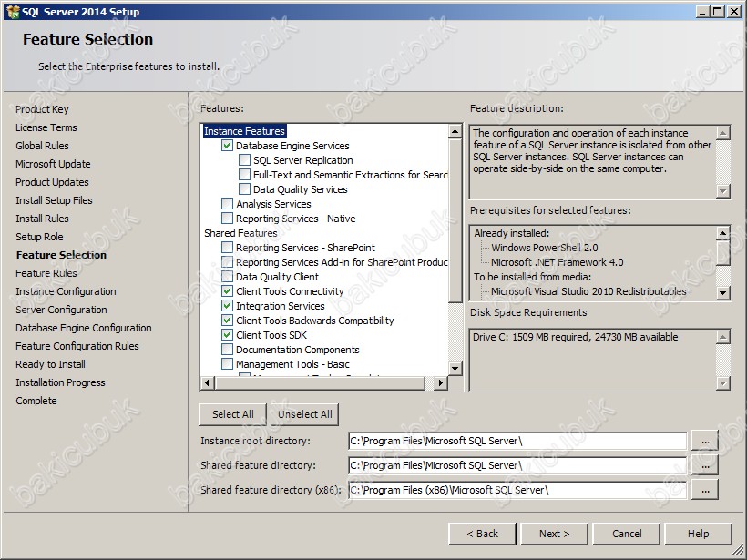Browse for Shared feature directory (x86)
This screenshot has height=560, width=747.
point(705,490)
